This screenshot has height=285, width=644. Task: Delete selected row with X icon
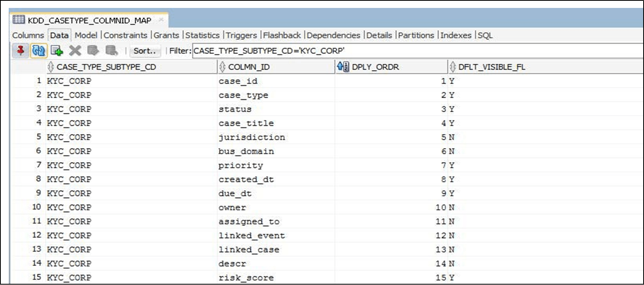pos(75,51)
